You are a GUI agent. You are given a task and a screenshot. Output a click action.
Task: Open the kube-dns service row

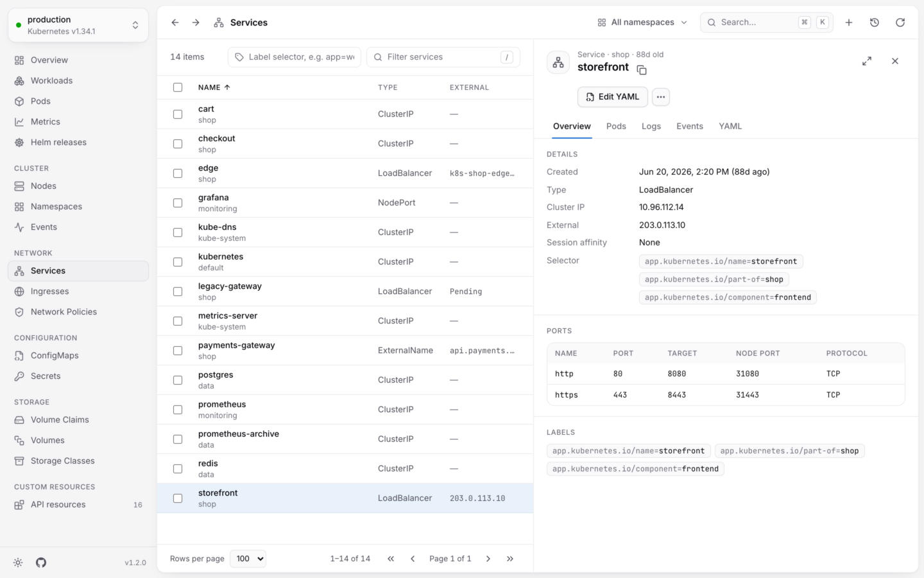345,232
